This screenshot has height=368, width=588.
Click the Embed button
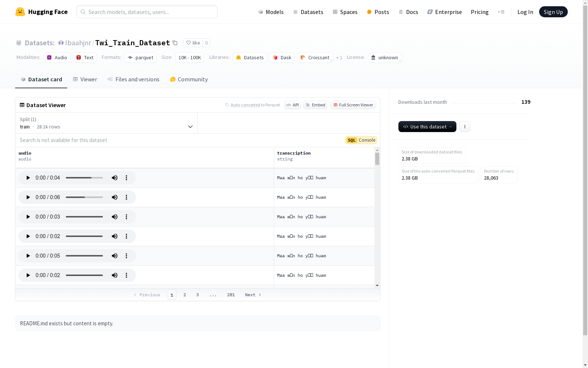click(315, 105)
